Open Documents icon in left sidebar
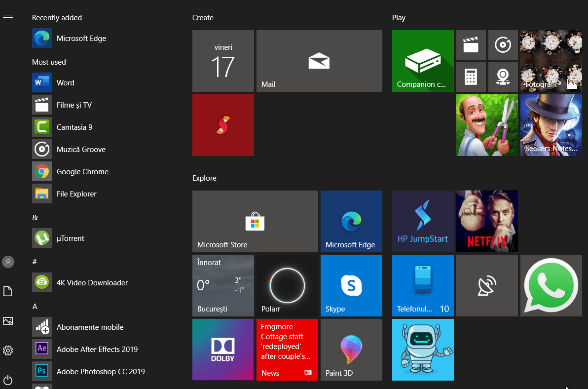588x389 pixels. click(x=8, y=291)
